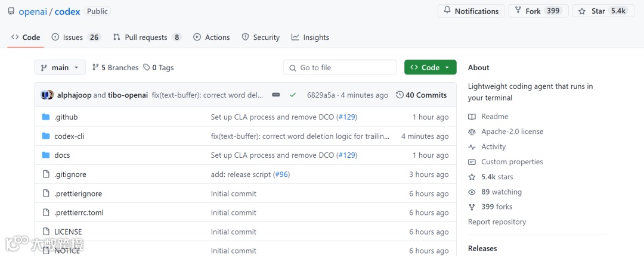Image resolution: width=644 pixels, height=256 pixels.
Task: Expand the main branch dropdown
Action: pos(60,67)
